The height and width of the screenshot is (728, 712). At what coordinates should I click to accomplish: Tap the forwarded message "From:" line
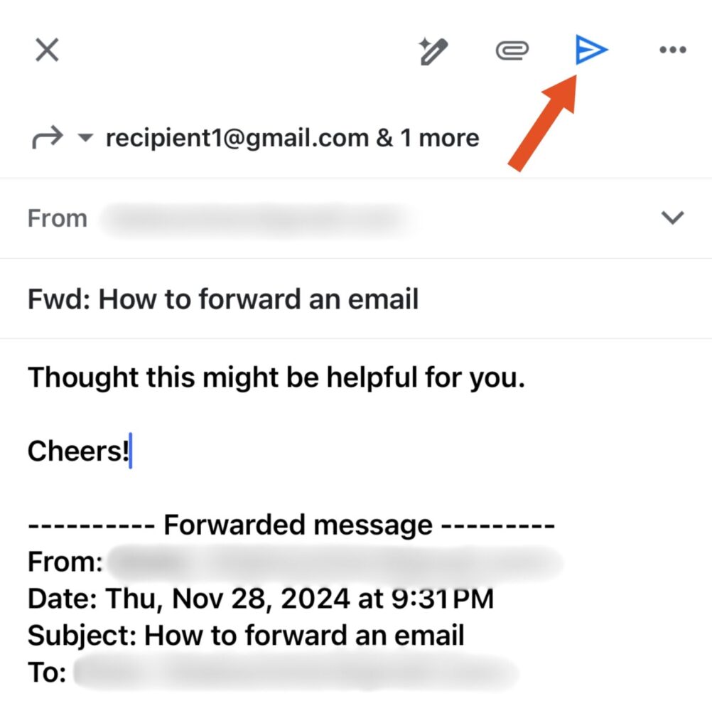coord(65,562)
